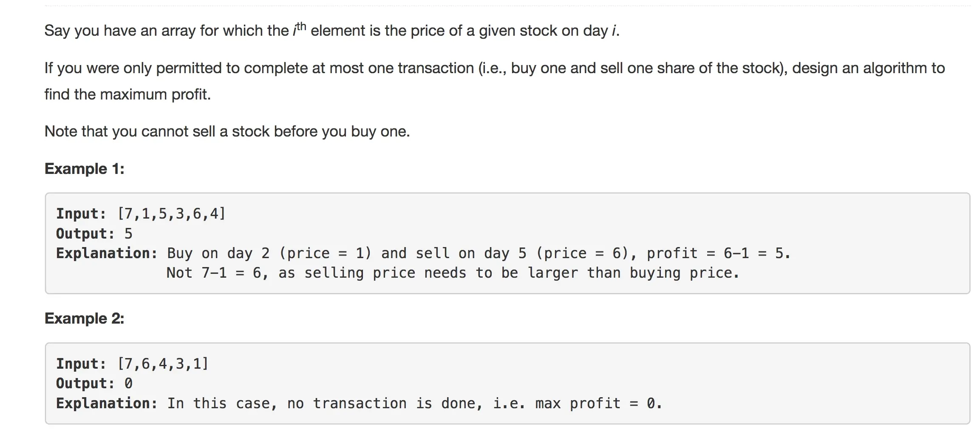Click the "Explanation:" label in Example 2

click(107, 404)
